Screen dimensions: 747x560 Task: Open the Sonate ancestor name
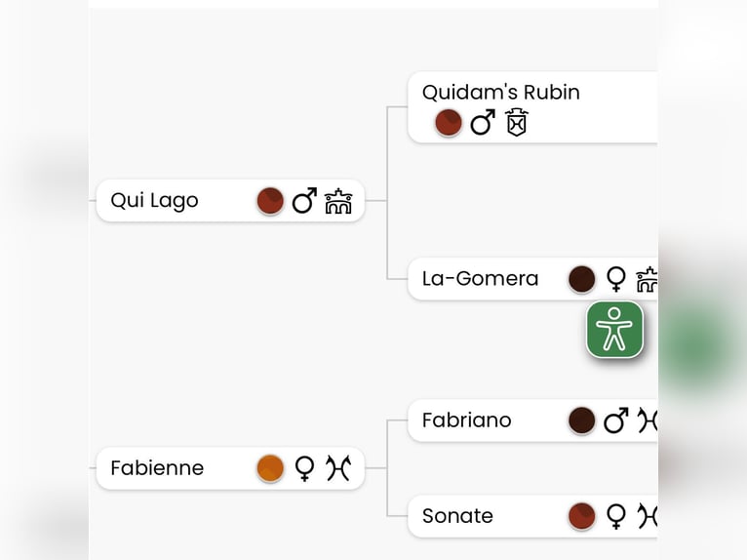[457, 516]
